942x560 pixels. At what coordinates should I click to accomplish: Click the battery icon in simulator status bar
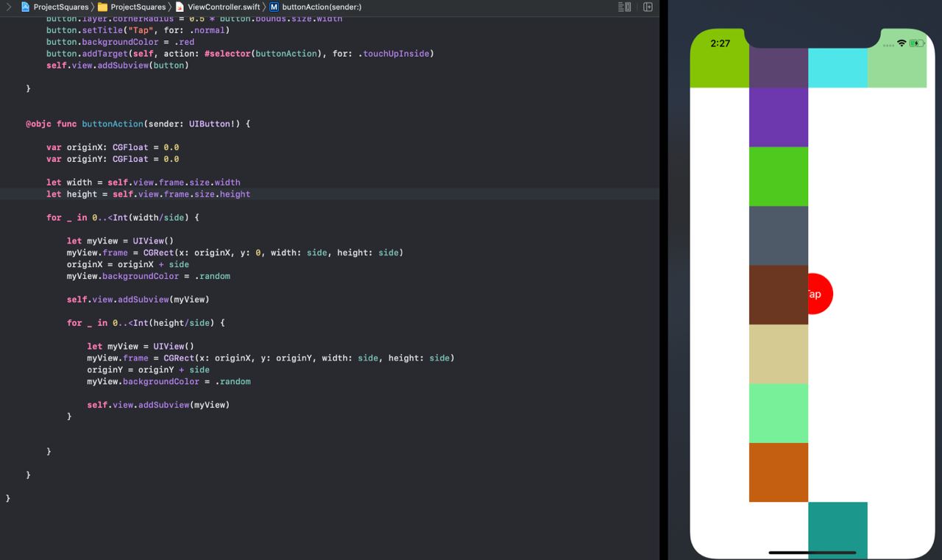(917, 43)
